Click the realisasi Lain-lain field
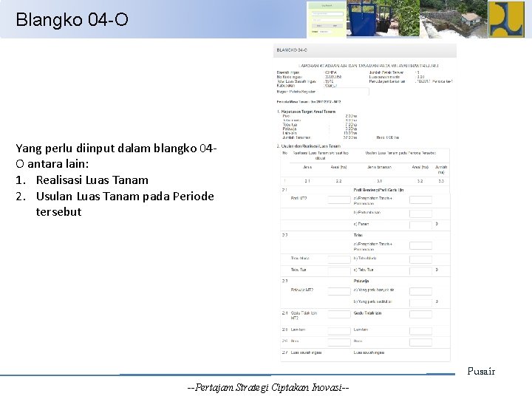The width and height of the screenshot is (532, 399). pyautogui.click(x=339, y=330)
